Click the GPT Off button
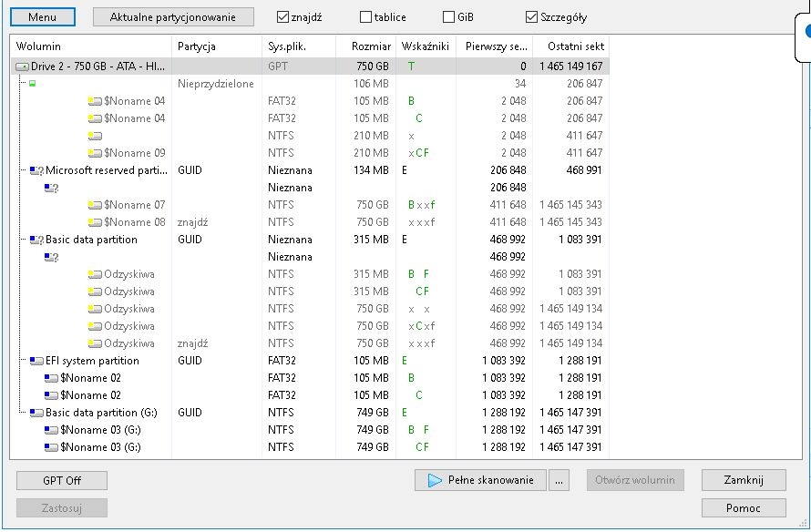 click(x=62, y=481)
